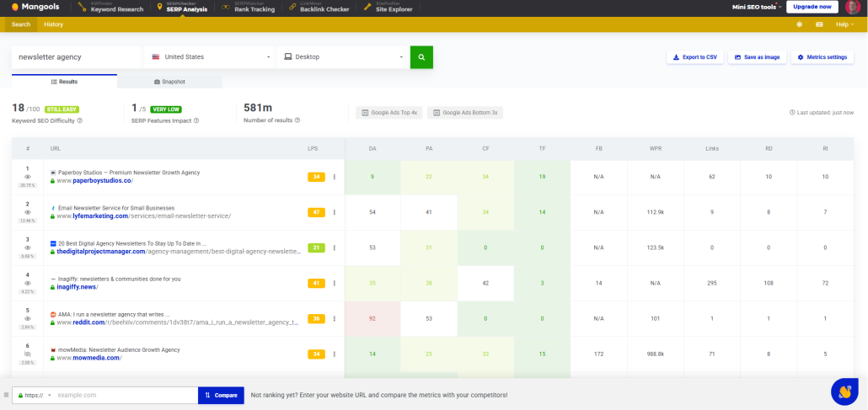Toggle eye icon for rank 3 row
This screenshot has width=868, height=410.
tap(28, 248)
